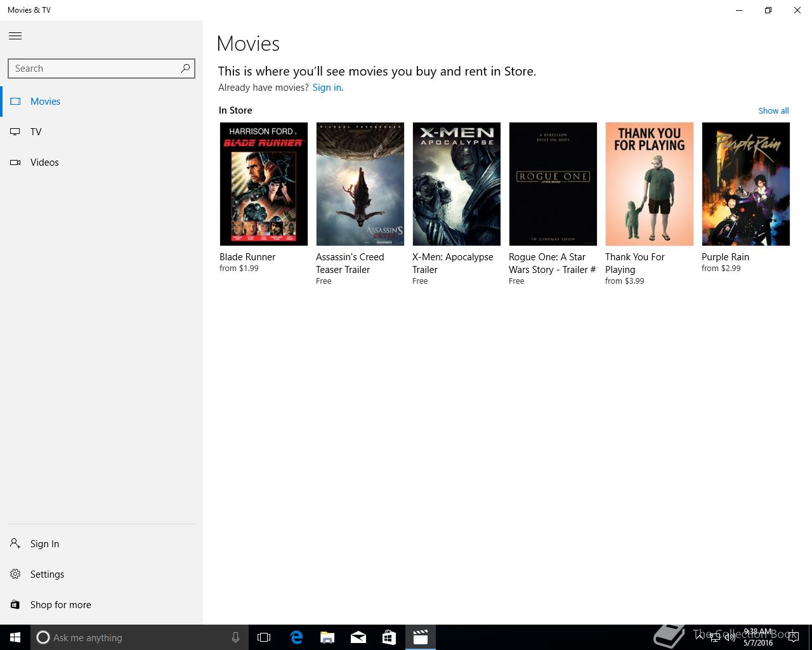
Task: Open the Windows Start menu
Action: click(x=15, y=637)
